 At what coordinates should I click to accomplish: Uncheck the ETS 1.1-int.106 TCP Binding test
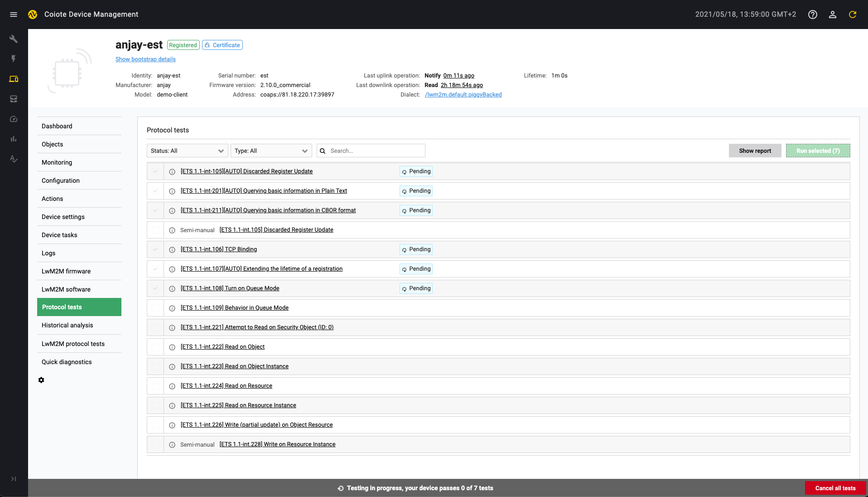tap(155, 249)
